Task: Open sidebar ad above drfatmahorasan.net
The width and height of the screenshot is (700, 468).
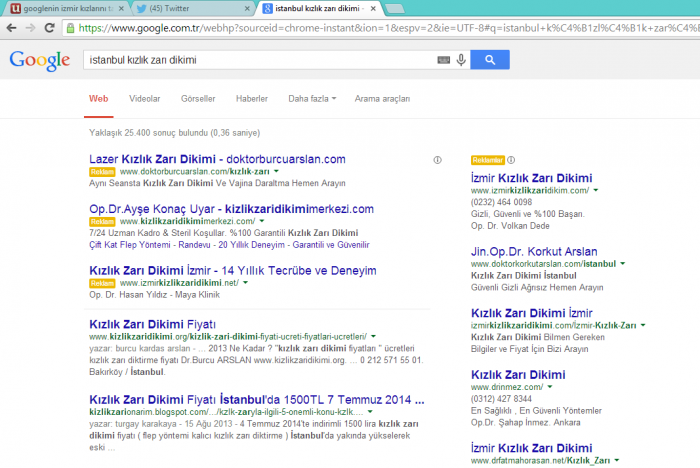Action: click(532, 448)
